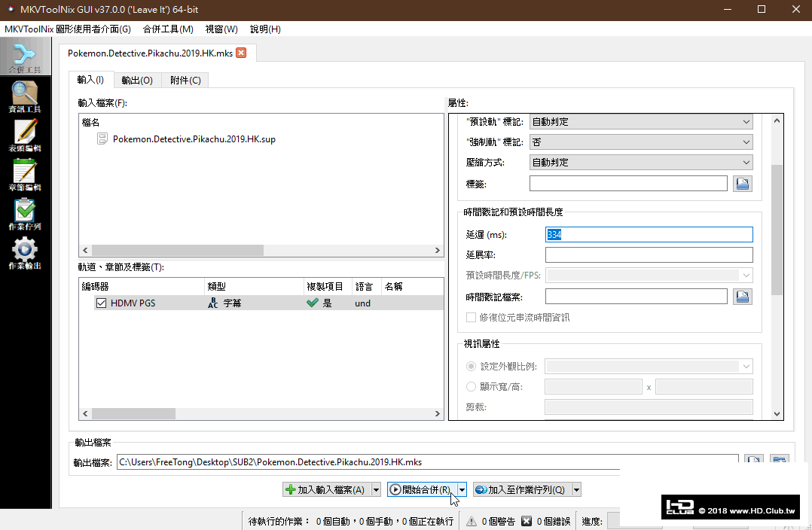The height and width of the screenshot is (530, 812).
Task: Open the 合併工具 multiplexer sidebar tool
Action: [25, 56]
